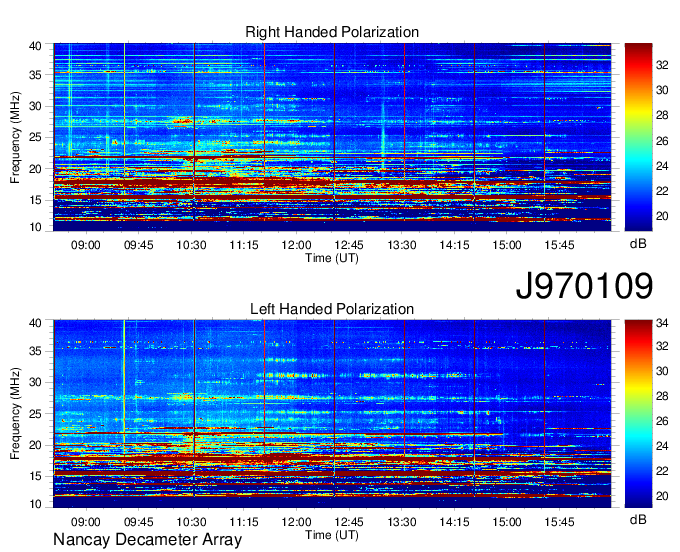This screenshot has width=680, height=552.
Task: Click dB label under Left Handed colorbar
Action: 638,519
